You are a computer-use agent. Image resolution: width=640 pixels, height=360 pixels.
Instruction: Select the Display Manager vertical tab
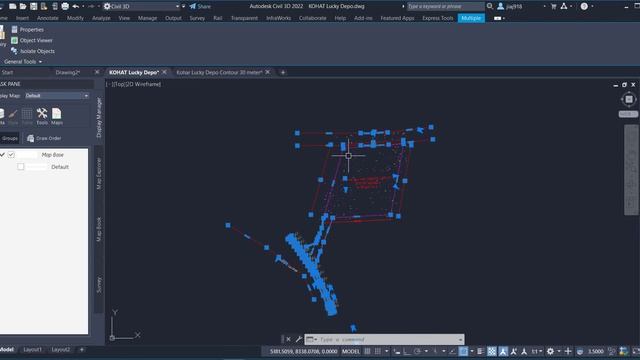[x=99, y=118]
